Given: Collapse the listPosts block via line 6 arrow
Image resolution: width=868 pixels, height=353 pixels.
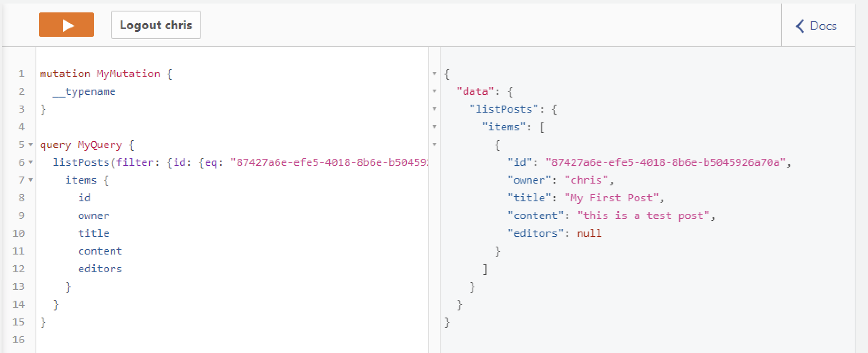Looking at the screenshot, I should (x=30, y=162).
